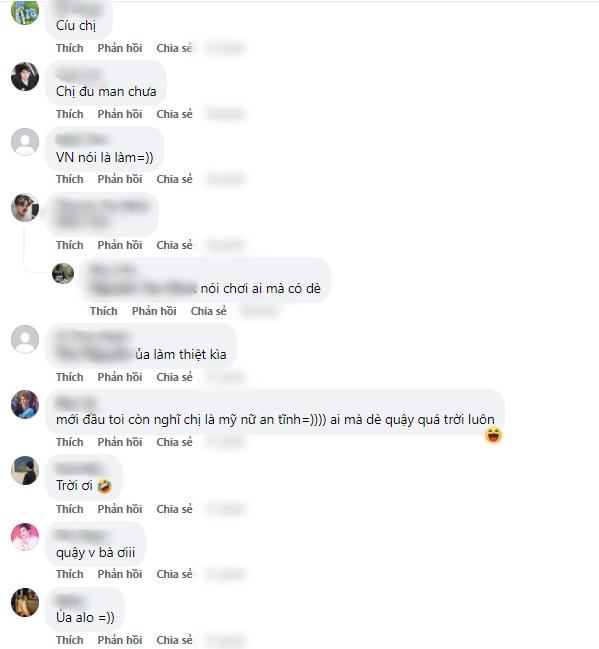This screenshot has width=599, height=649.
Task: Open pink avatar beside 'quậy v bà ơiii'
Action: 25,537
